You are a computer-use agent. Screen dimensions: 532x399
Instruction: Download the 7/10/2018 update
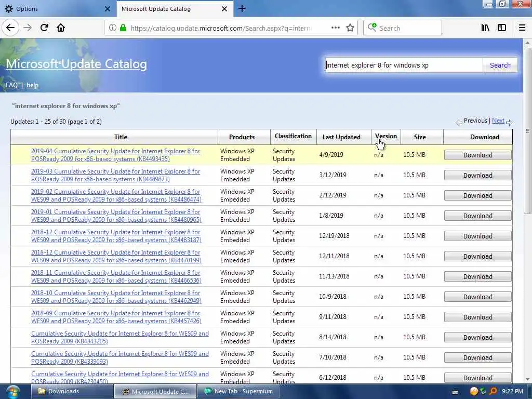point(477,358)
